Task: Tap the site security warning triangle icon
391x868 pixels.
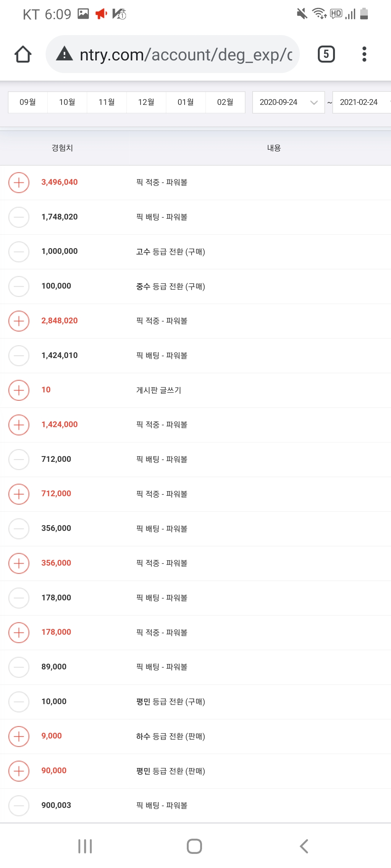Action: tap(64, 54)
